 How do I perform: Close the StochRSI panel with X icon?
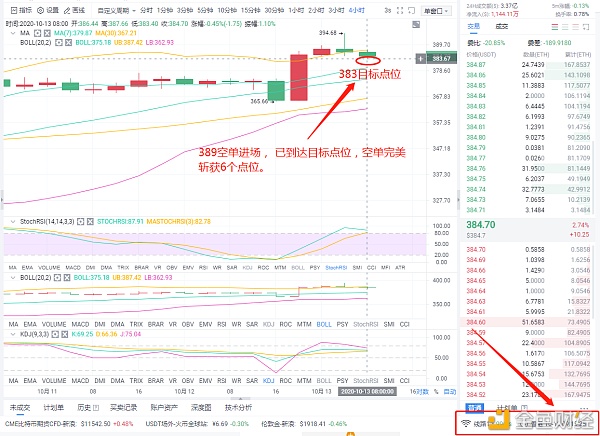[90, 221]
